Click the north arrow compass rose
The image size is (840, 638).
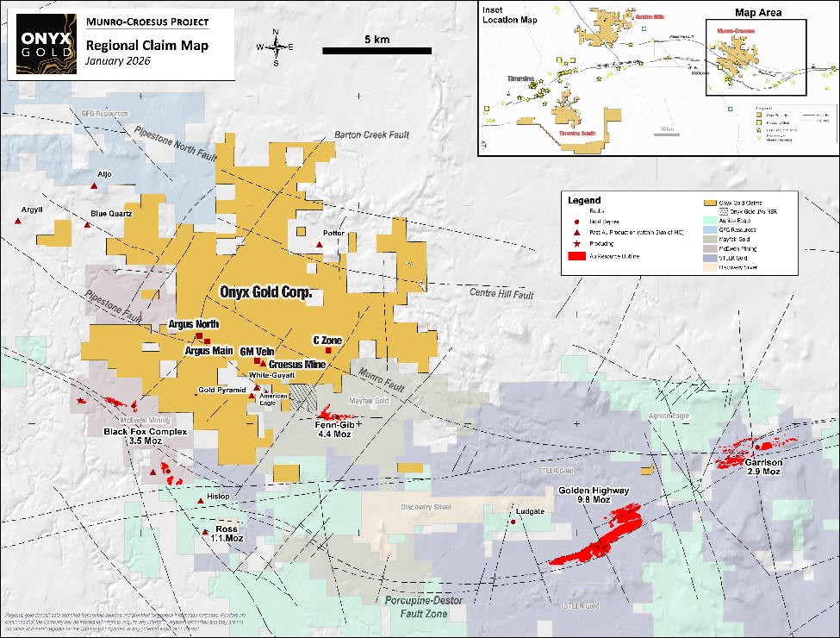point(276,47)
